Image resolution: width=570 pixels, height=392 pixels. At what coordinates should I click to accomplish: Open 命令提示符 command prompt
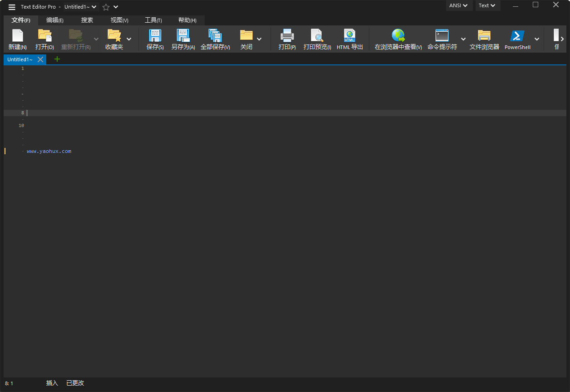pos(442,39)
